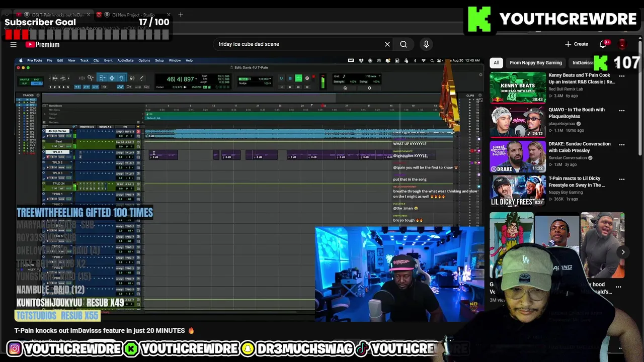Enable Spot edit mode
This screenshot has width=644, height=362.
point(37,79)
